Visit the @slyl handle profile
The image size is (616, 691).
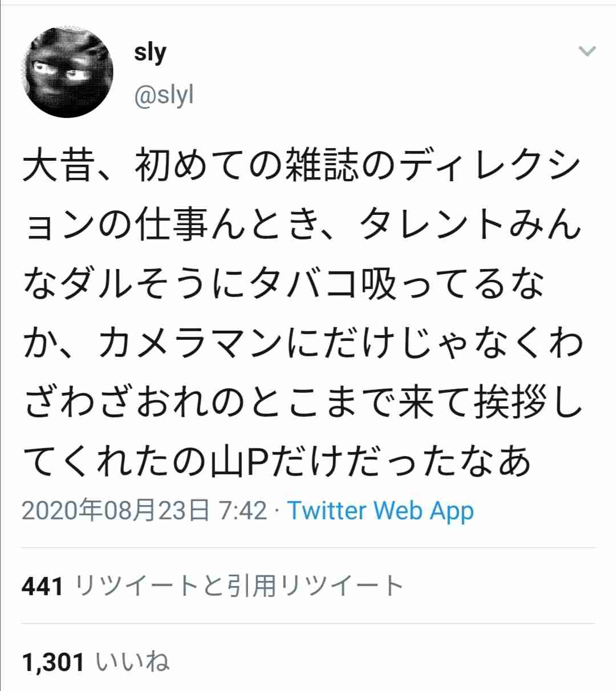tap(164, 95)
